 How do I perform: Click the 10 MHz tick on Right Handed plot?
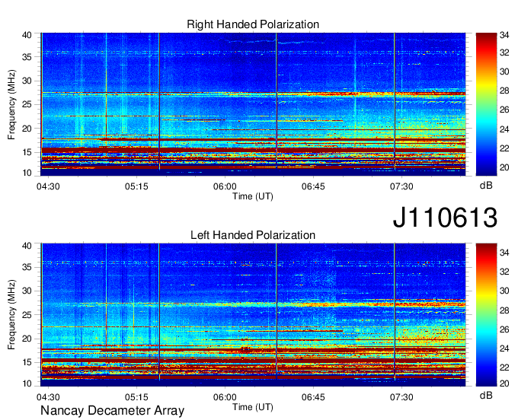[x=27, y=173]
